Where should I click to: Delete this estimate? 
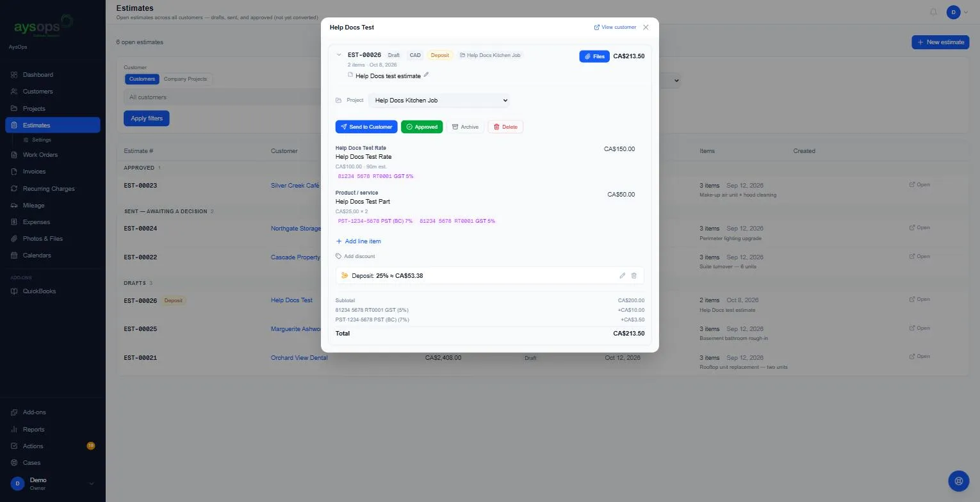(505, 127)
